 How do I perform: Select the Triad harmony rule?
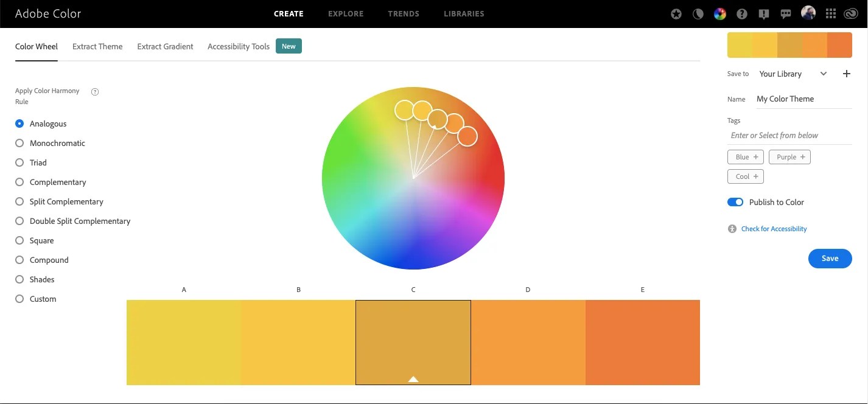click(x=19, y=162)
